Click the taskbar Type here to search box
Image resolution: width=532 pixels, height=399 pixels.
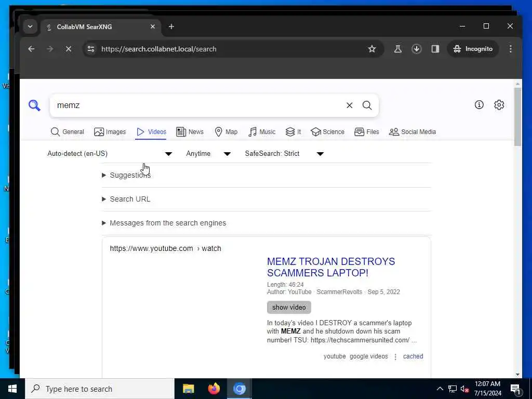pyautogui.click(x=99, y=389)
